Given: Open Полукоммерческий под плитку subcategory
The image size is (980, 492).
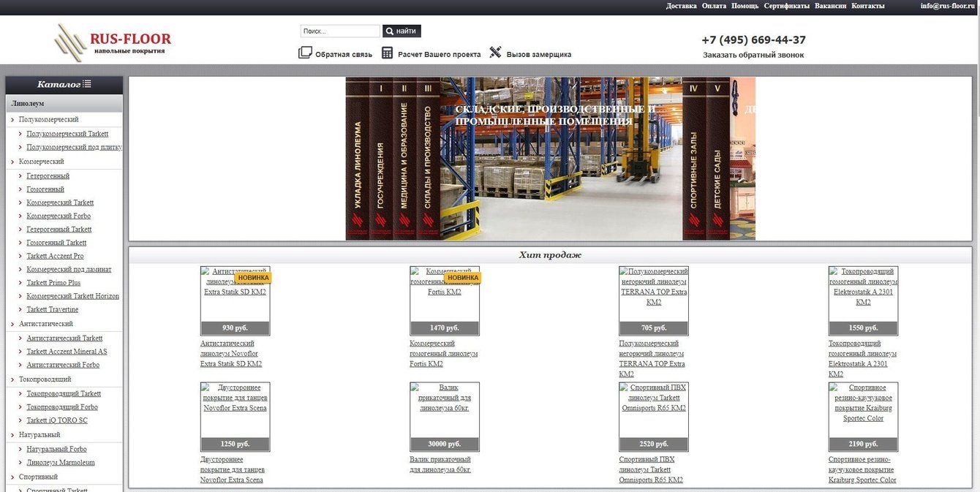Looking at the screenshot, I should [x=74, y=147].
